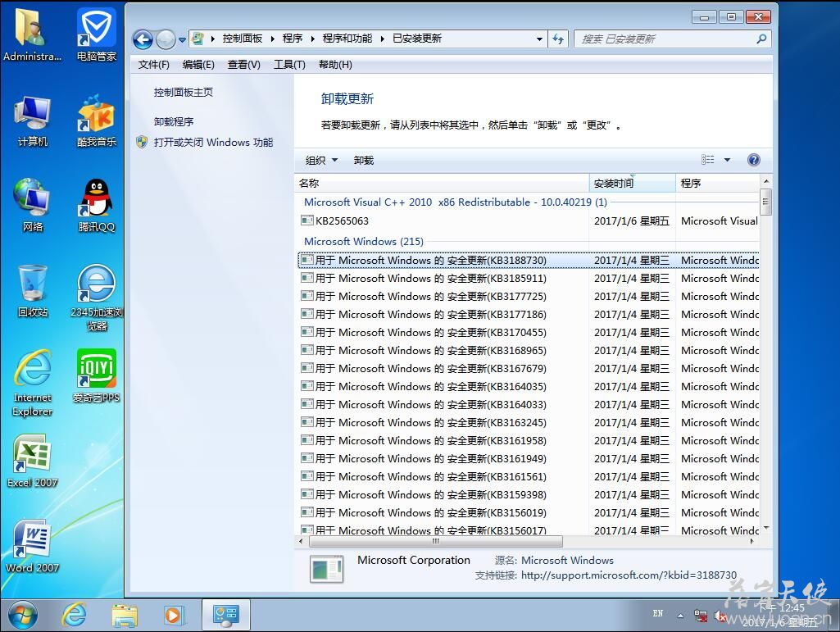Click the Forward navigation arrow button
This screenshot has width=840, height=632.
pyautogui.click(x=166, y=39)
